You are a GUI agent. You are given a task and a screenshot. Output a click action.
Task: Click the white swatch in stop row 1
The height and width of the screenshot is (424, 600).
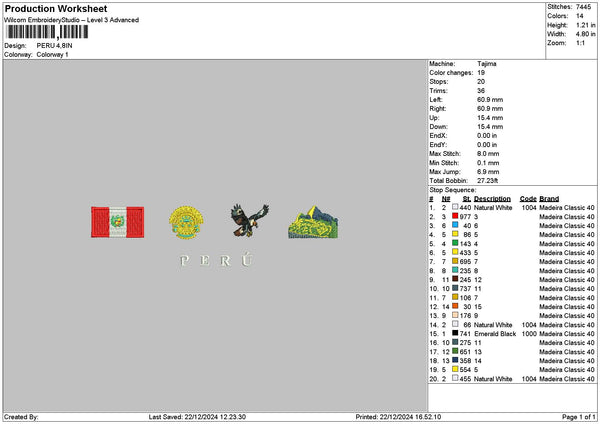455,207
